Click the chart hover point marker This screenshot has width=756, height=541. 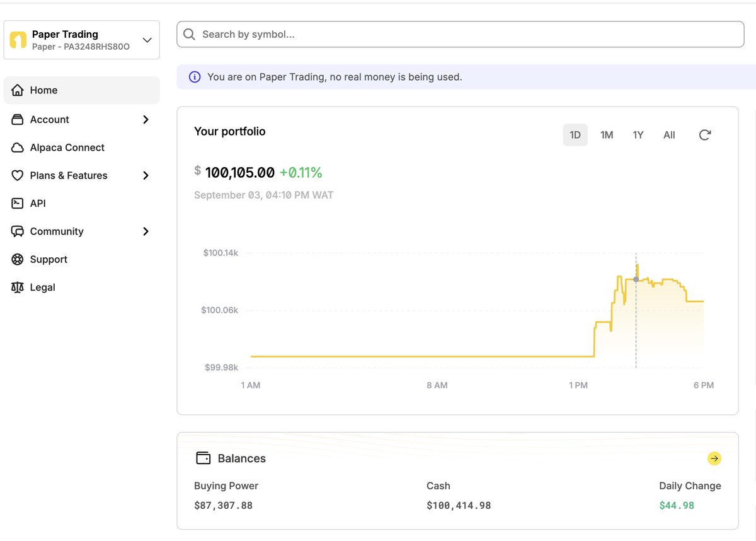[x=636, y=279]
